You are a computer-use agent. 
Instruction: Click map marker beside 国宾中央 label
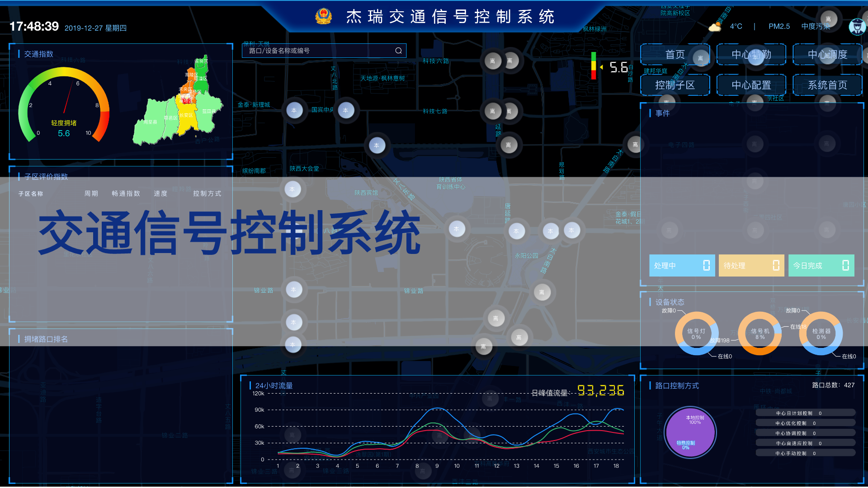pos(346,110)
